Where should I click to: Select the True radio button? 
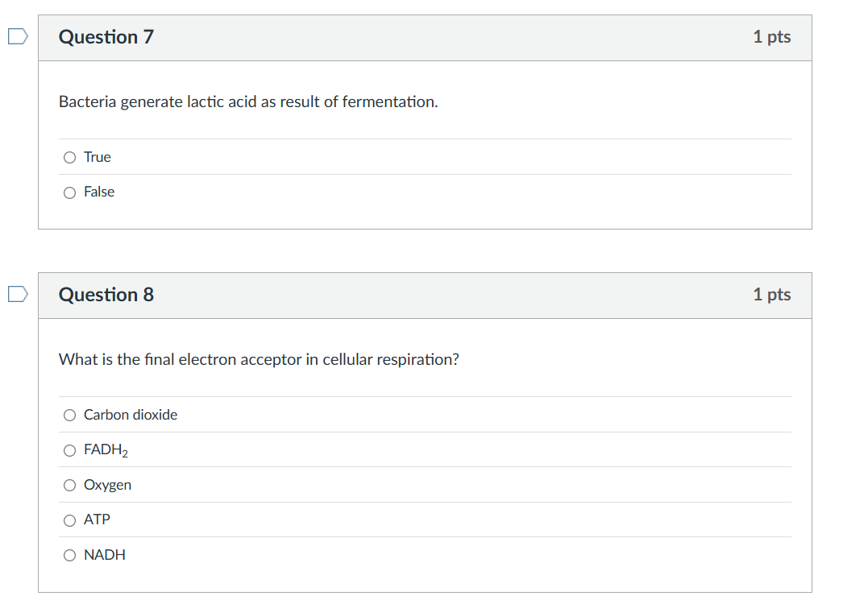coord(69,157)
